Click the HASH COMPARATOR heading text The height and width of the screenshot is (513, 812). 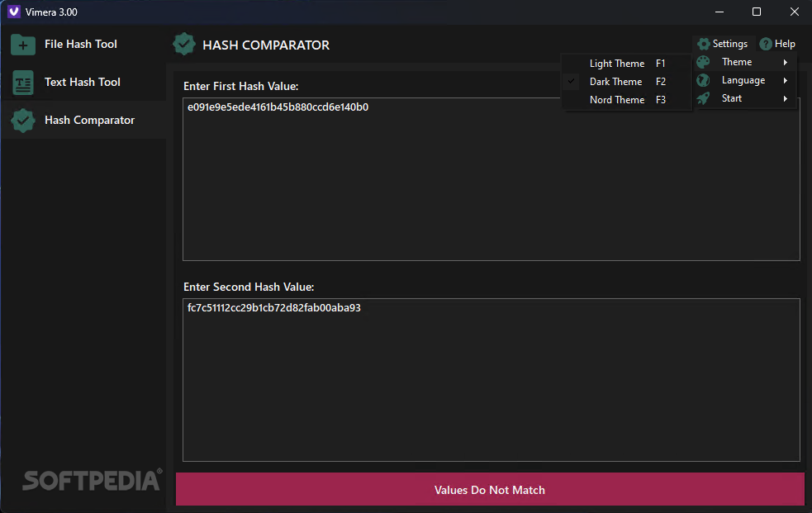point(266,45)
